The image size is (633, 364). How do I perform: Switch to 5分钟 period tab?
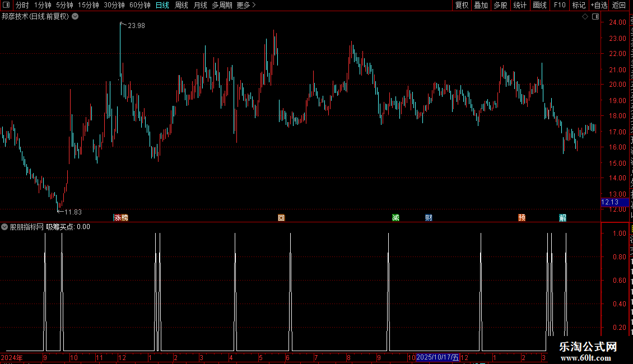click(64, 5)
